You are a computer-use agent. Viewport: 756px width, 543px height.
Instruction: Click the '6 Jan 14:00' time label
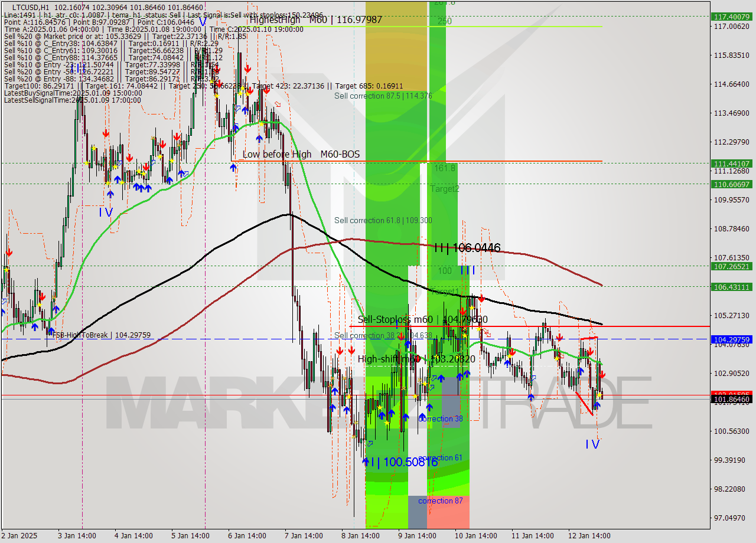pyautogui.click(x=247, y=536)
